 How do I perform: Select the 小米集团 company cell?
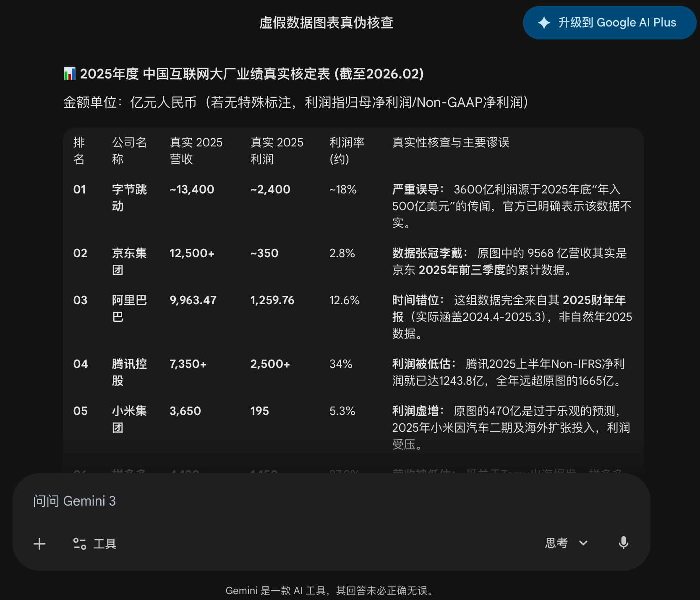[x=129, y=419]
